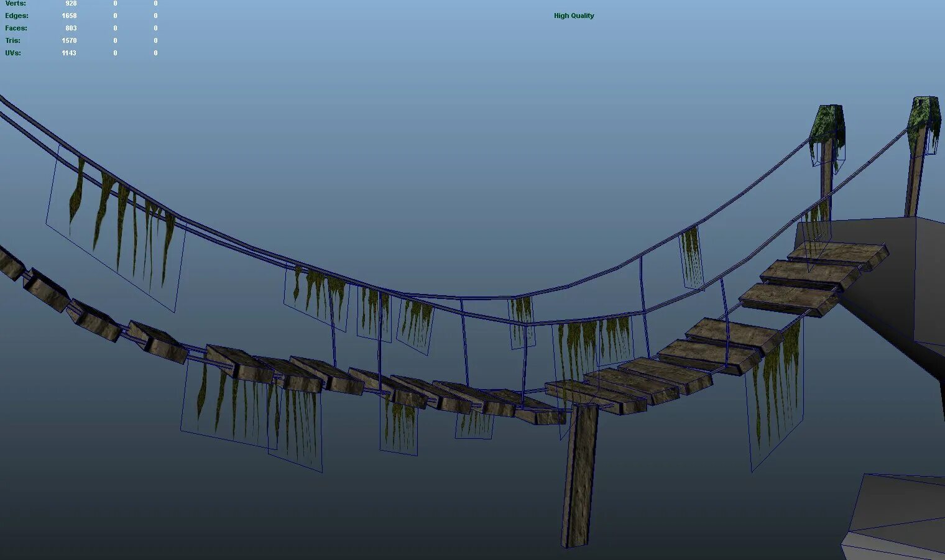This screenshot has width=945, height=560.
Task: Click the UV count value 1143
Action: pyautogui.click(x=69, y=53)
